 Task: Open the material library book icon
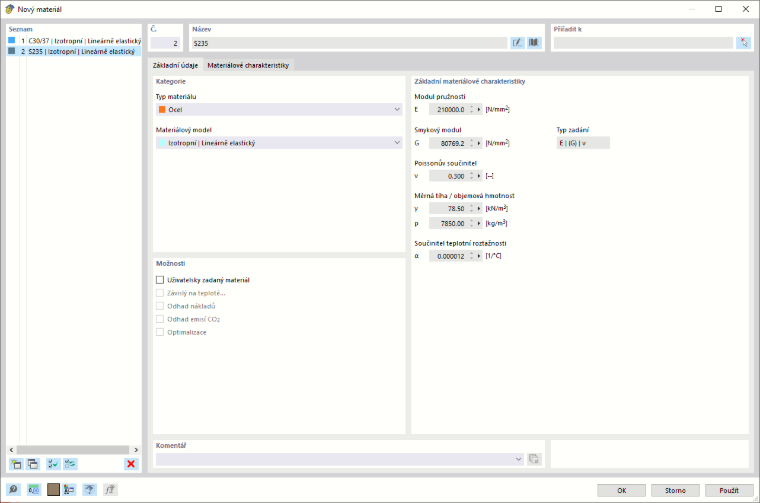click(534, 43)
